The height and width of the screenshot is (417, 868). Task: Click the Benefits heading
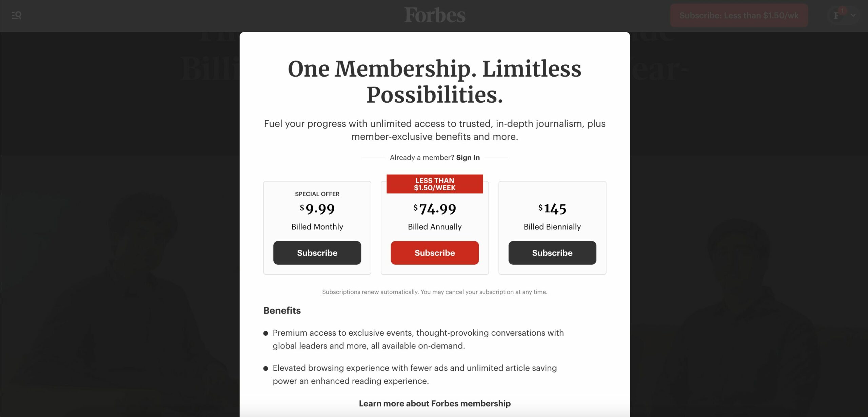281,310
